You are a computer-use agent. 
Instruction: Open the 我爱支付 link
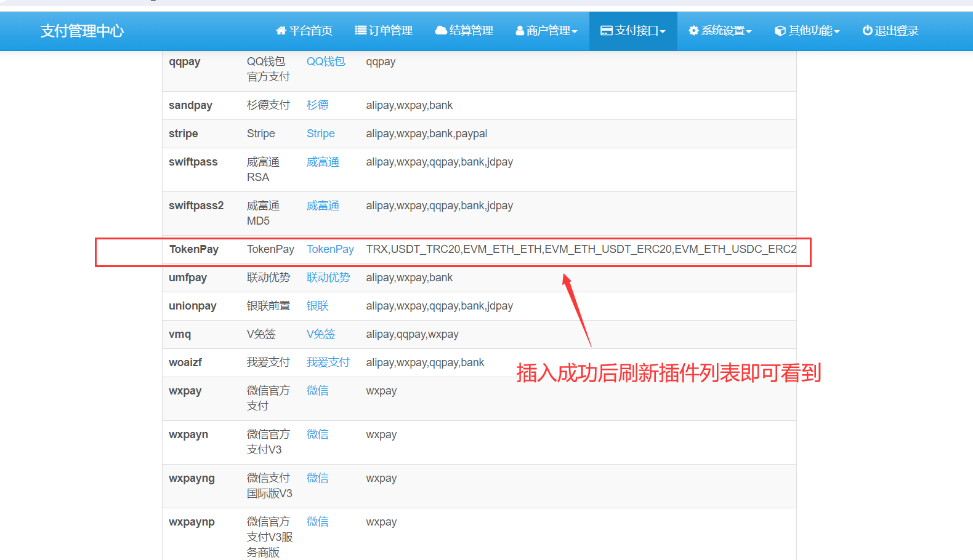click(328, 362)
